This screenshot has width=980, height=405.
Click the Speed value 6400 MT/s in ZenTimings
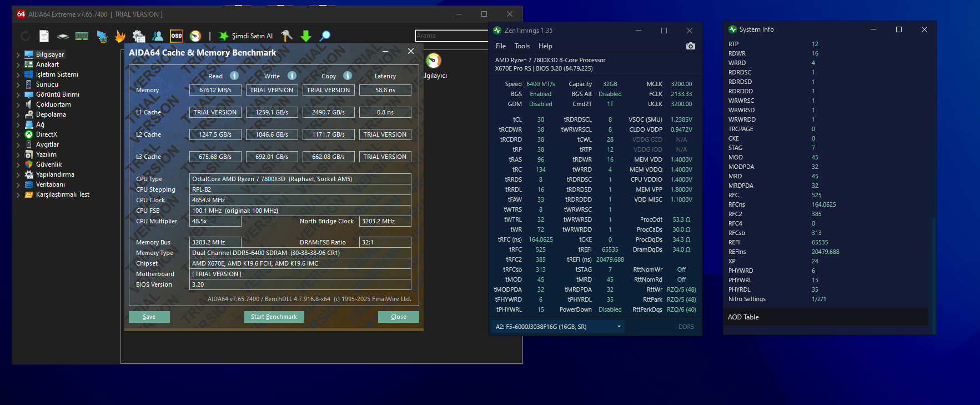click(x=541, y=84)
